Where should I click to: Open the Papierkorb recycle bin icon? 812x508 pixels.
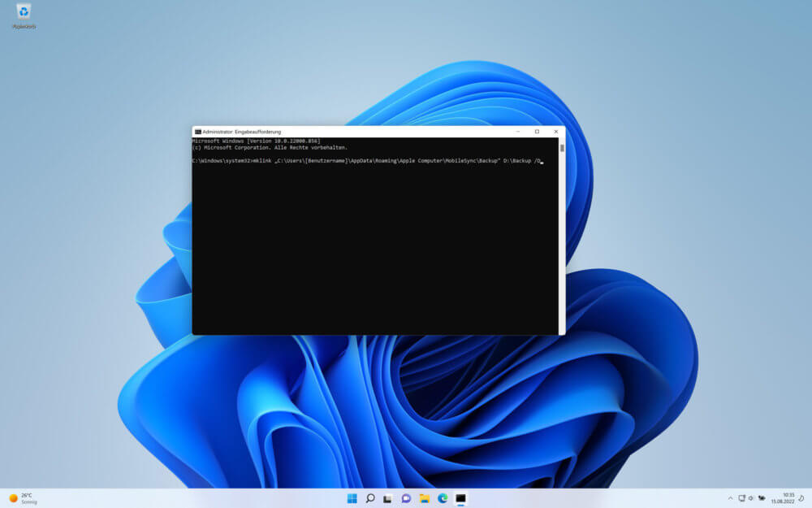pyautogui.click(x=24, y=16)
